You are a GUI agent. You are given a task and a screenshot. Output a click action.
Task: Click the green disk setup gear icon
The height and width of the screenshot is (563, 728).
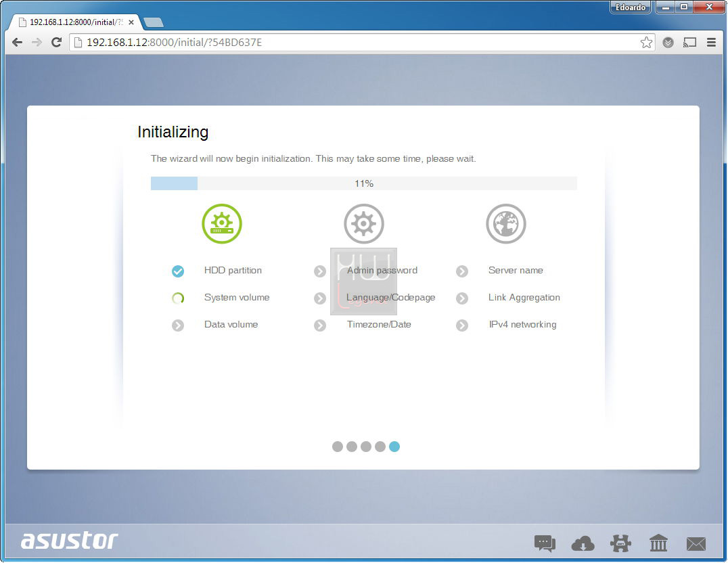222,223
